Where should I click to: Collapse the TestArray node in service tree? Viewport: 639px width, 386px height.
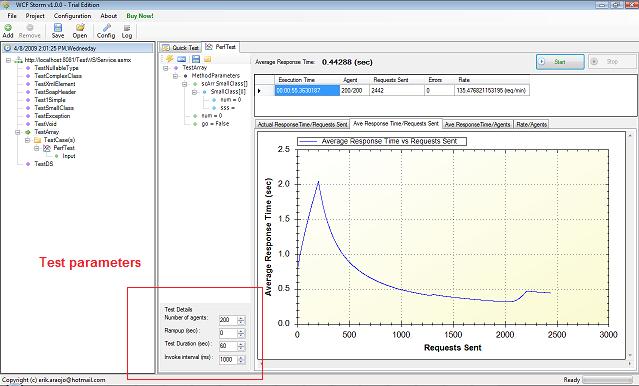[18, 132]
